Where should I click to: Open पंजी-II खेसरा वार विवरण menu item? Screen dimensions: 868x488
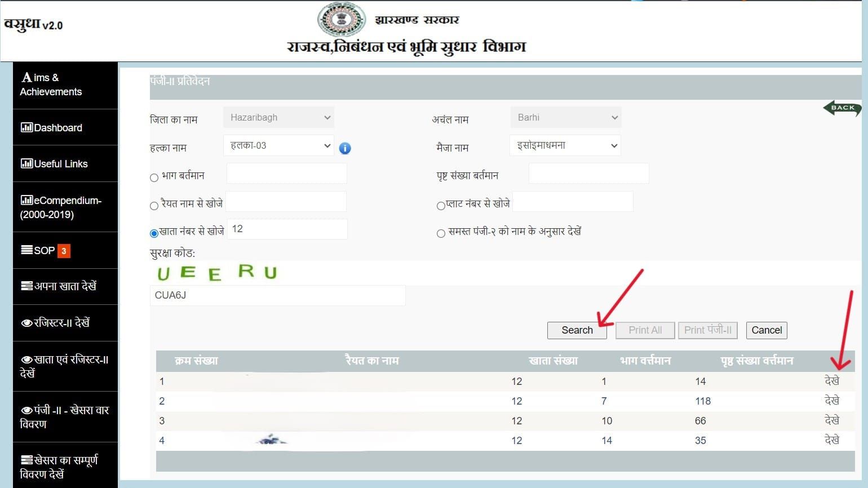click(65, 416)
